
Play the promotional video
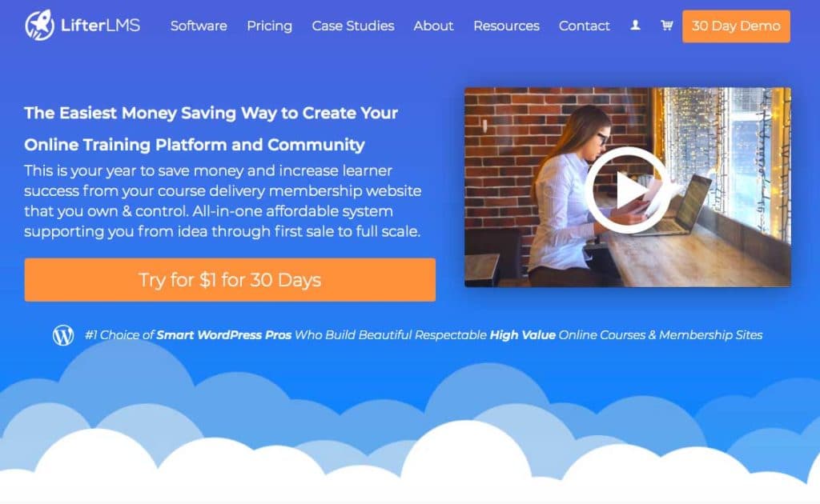[x=627, y=190]
